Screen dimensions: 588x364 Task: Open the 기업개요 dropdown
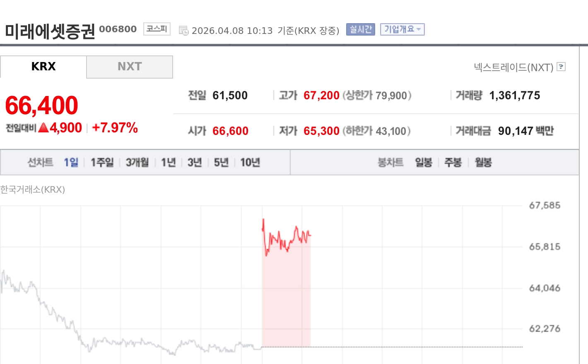click(402, 29)
